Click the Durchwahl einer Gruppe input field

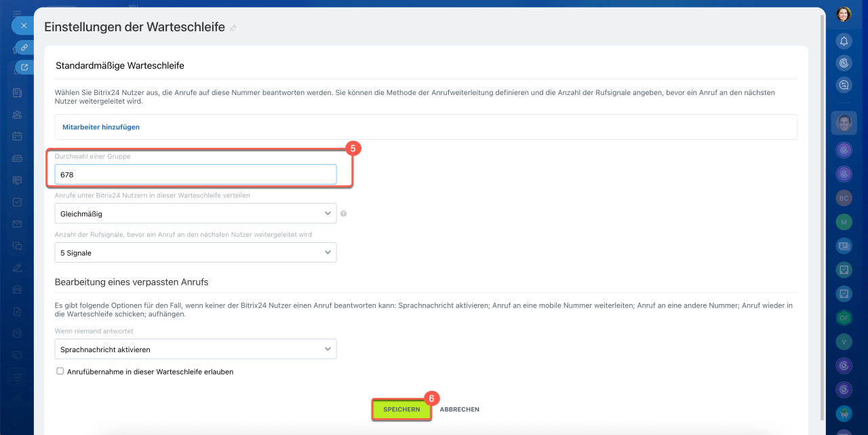195,174
